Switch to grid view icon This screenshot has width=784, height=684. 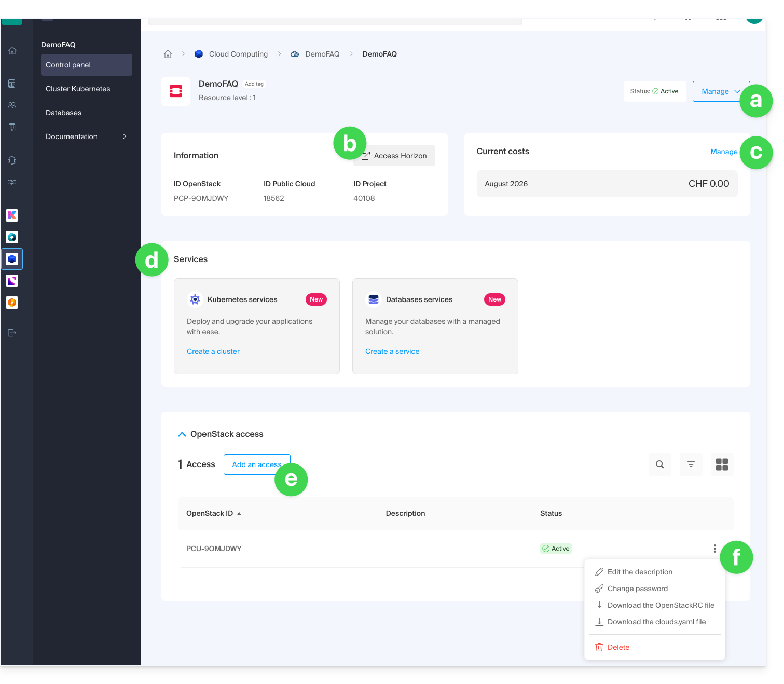(722, 464)
